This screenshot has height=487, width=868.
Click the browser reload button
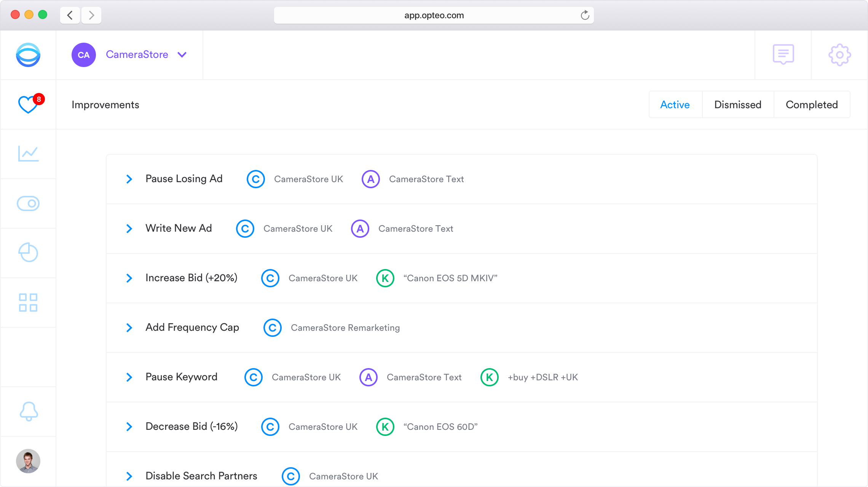point(585,15)
